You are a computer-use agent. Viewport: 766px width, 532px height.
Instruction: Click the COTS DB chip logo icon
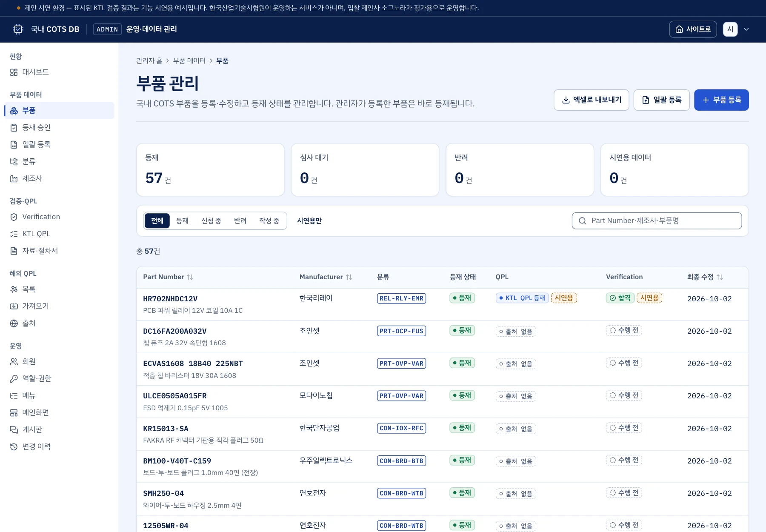pyautogui.click(x=18, y=29)
